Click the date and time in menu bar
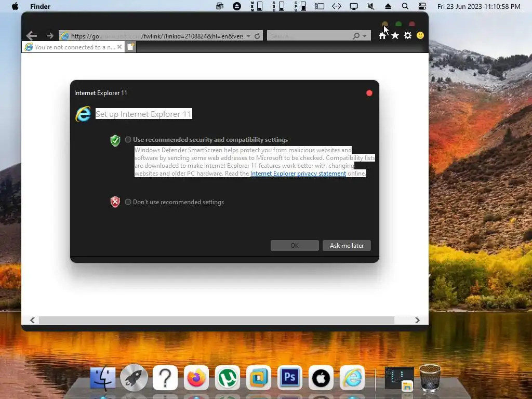 [x=478, y=6]
